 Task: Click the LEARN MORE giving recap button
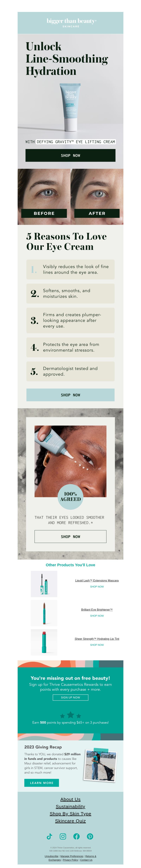[x=42, y=783]
